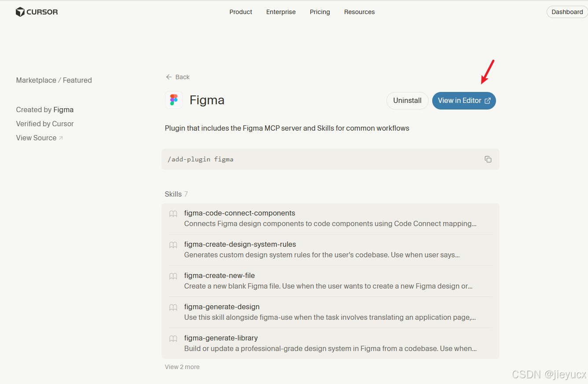Click description 'Create a new blank Figma file'
This screenshot has height=384, width=588.
click(328, 286)
